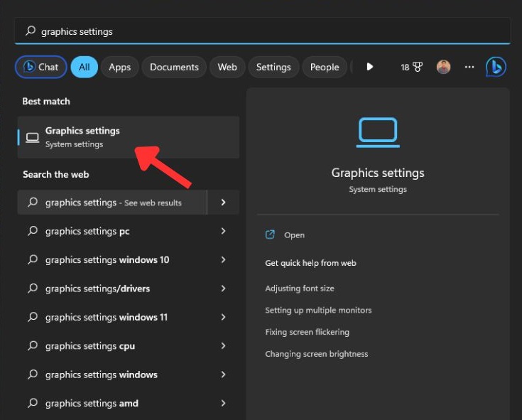Viewport: 522px width, 420px height.
Task: Click 'Get quick help from web' heading
Action: (x=310, y=263)
